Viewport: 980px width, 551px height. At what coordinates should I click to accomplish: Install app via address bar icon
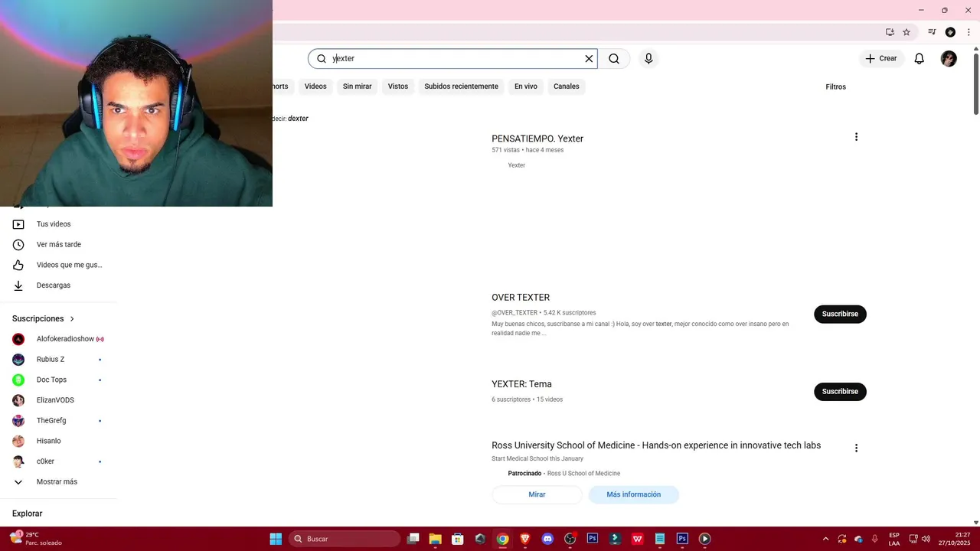tap(890, 32)
